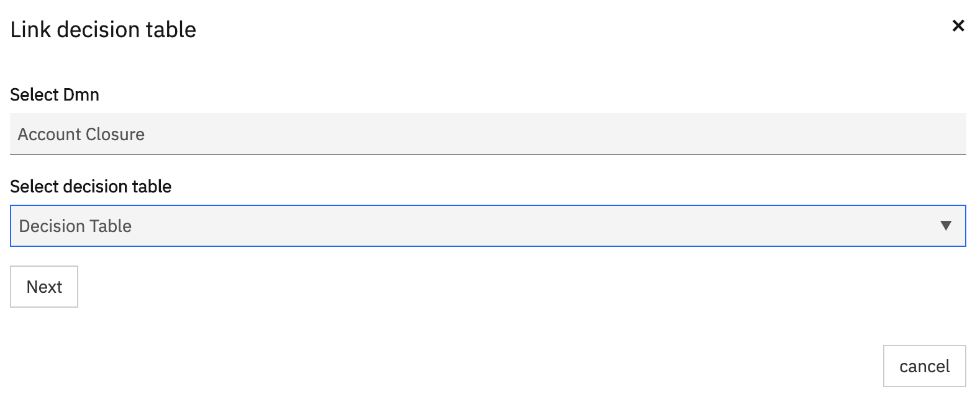Expand the Select decision table combo box
This screenshot has width=980, height=402.
488,226
